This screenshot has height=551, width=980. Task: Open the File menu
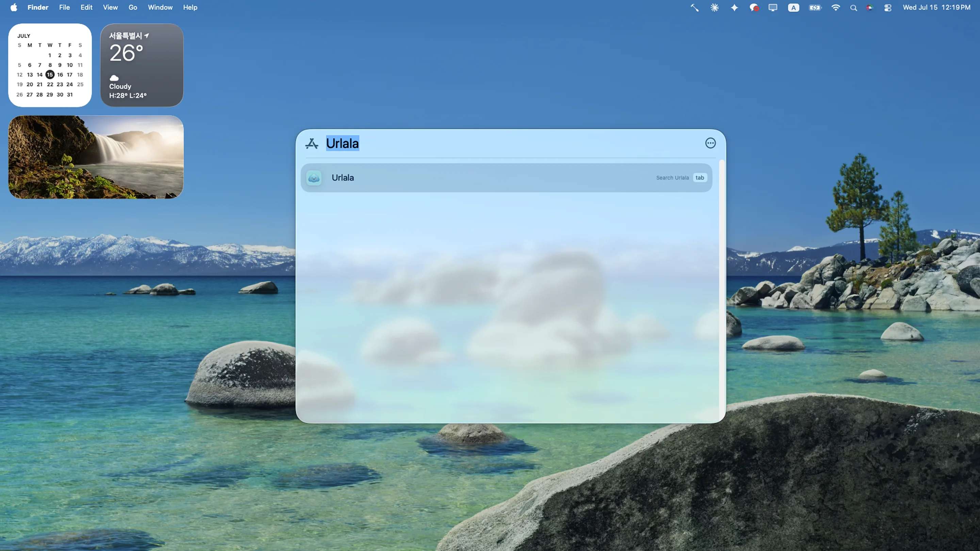64,7
